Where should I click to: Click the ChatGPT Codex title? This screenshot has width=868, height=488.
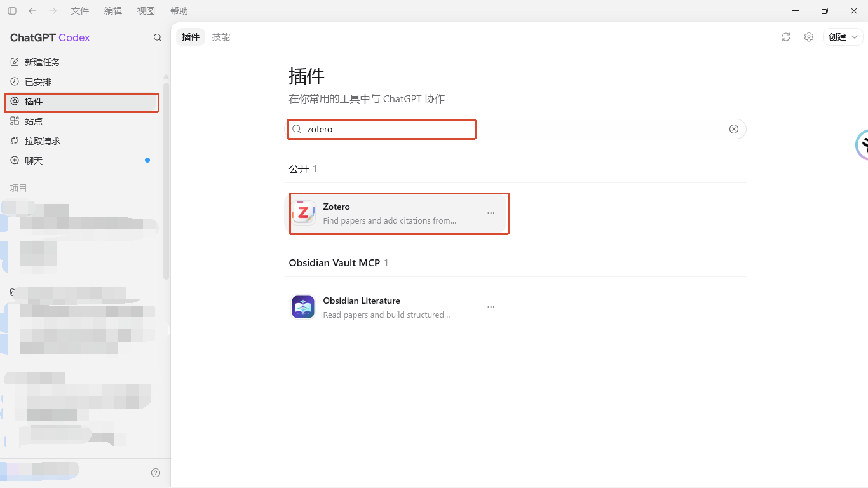[50, 37]
